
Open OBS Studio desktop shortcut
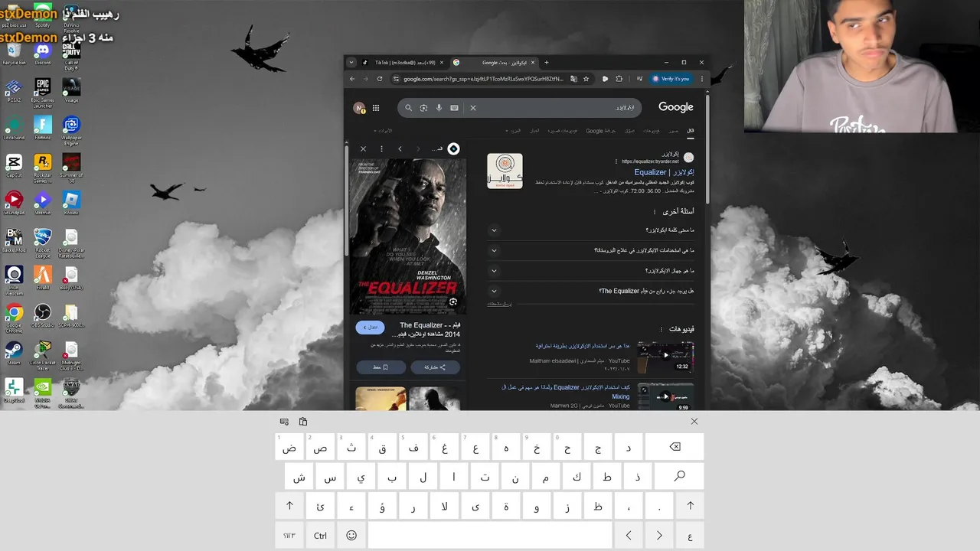(x=42, y=315)
